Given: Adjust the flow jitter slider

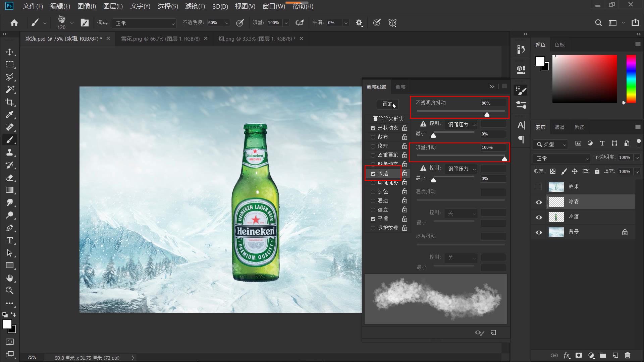Looking at the screenshot, I should point(504,159).
